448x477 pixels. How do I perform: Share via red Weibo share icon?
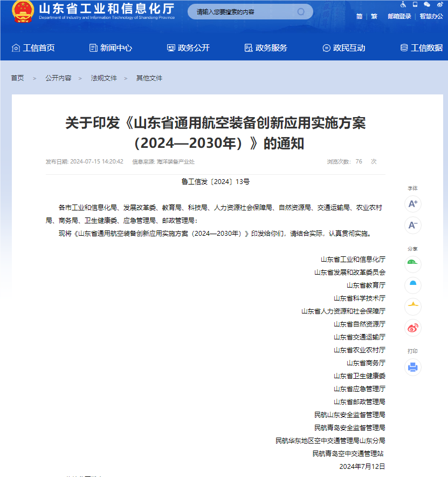(x=413, y=328)
